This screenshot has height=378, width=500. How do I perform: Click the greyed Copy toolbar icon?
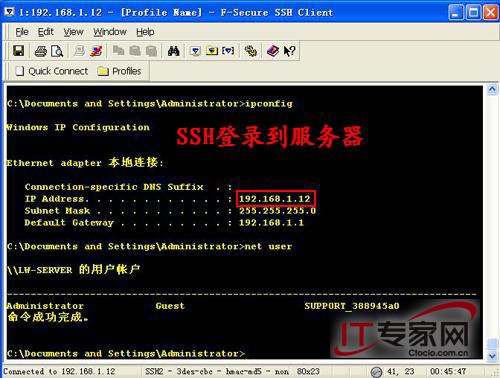click(x=118, y=51)
